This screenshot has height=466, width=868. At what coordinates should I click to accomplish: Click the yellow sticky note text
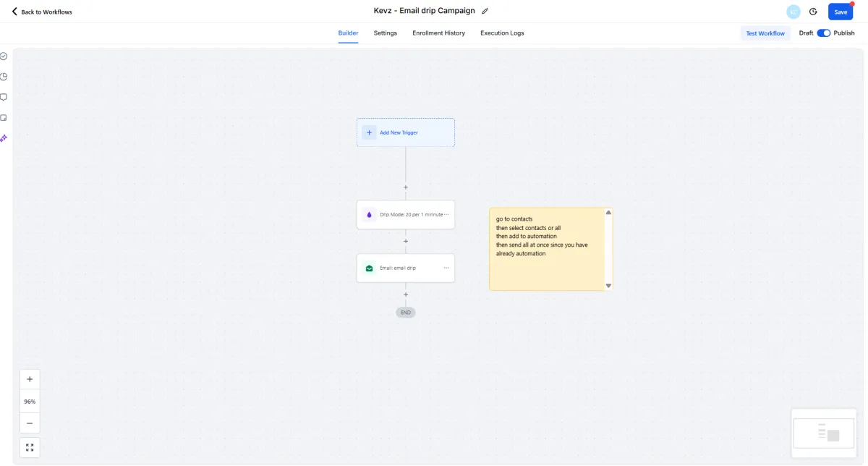click(542, 236)
